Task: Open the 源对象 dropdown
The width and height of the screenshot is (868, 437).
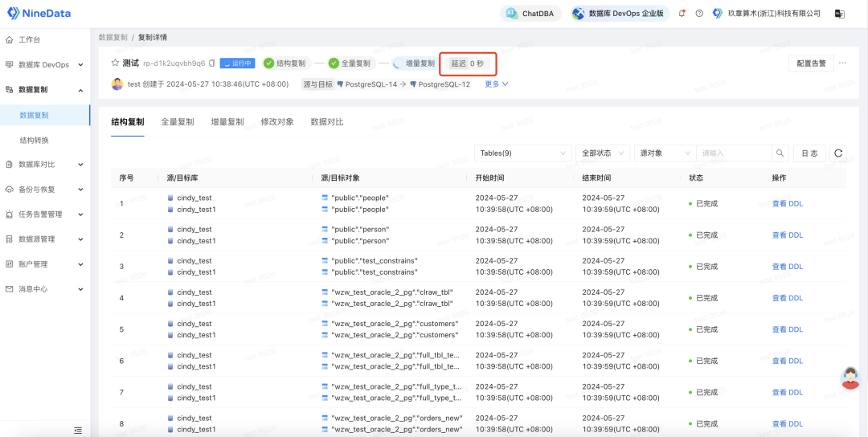Action: (665, 153)
